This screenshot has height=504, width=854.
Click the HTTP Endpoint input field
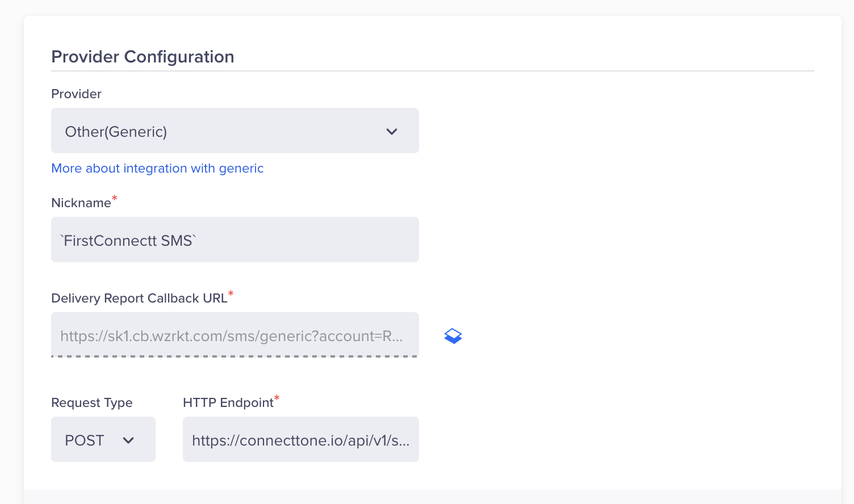(x=301, y=439)
